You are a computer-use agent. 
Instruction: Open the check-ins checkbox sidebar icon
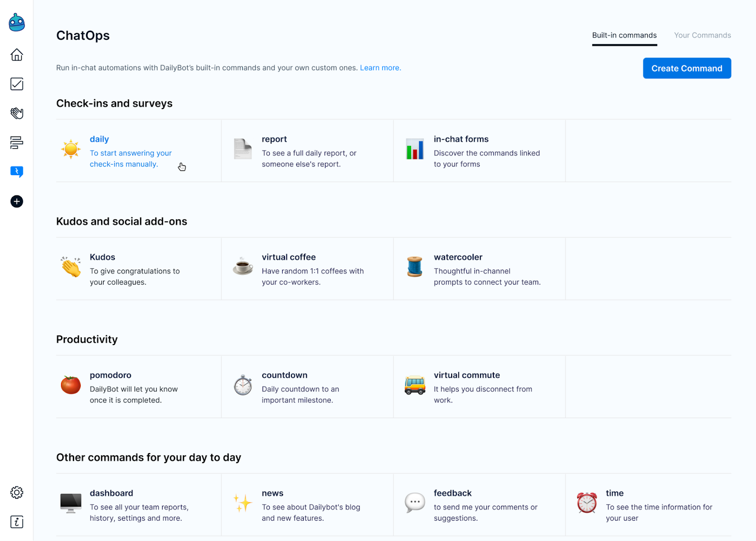point(17,84)
